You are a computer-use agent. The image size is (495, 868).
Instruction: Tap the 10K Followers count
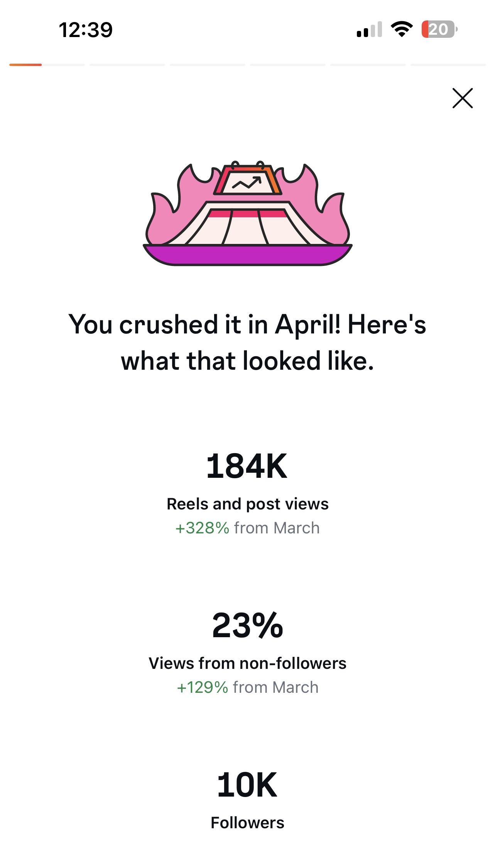click(x=247, y=785)
